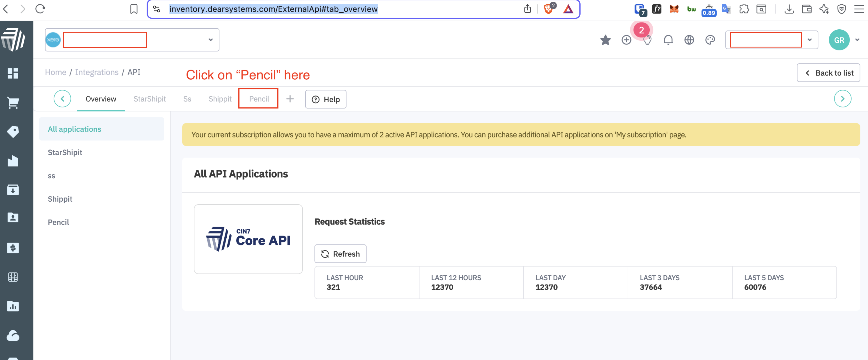Image resolution: width=868 pixels, height=360 pixels.
Task: Click the favorites star icon
Action: click(x=605, y=40)
